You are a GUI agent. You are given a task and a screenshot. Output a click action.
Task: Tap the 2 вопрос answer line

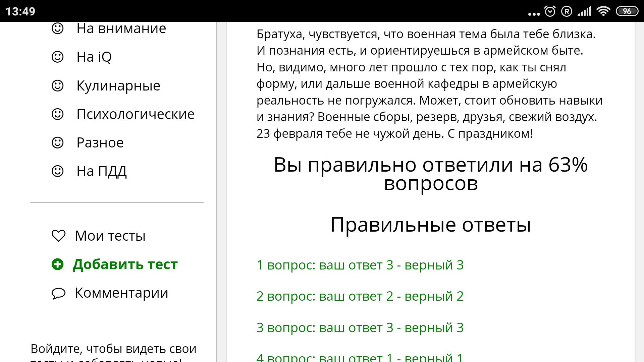tap(360, 296)
